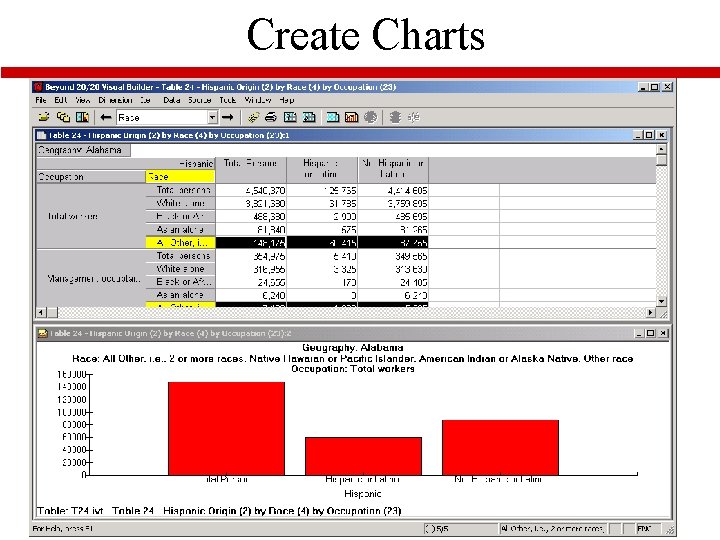The width and height of the screenshot is (720, 540).
Task: Click the table's vertical scrollbar down arrow
Action: click(x=661, y=302)
